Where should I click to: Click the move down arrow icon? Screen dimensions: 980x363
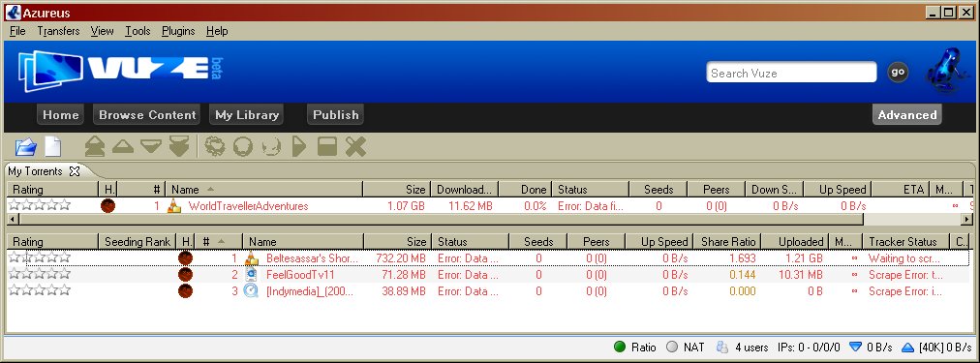pyautogui.click(x=151, y=147)
